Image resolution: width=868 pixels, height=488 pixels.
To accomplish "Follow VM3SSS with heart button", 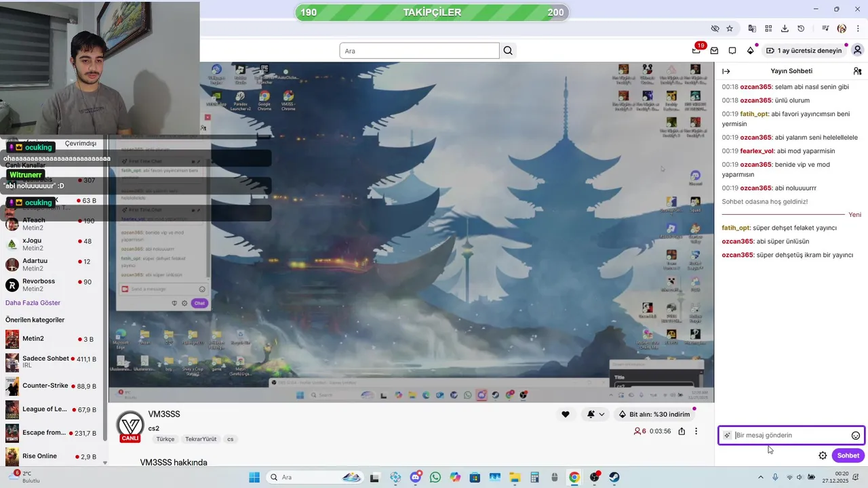I will tap(566, 414).
